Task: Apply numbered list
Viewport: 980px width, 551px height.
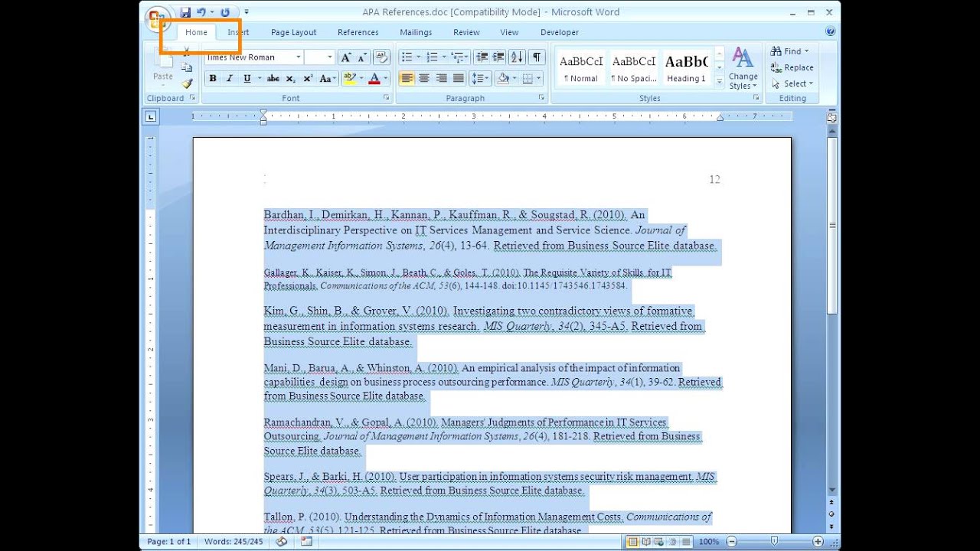Action: 432,57
